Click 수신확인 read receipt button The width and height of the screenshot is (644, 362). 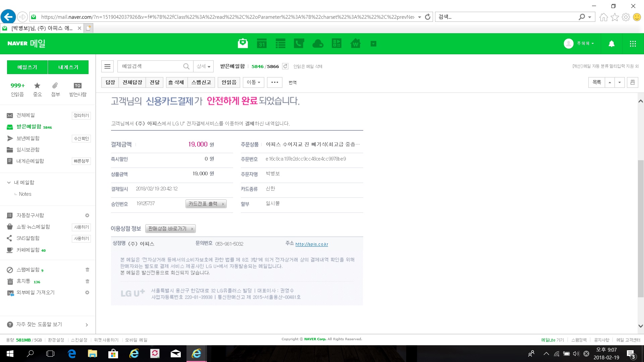81,138
